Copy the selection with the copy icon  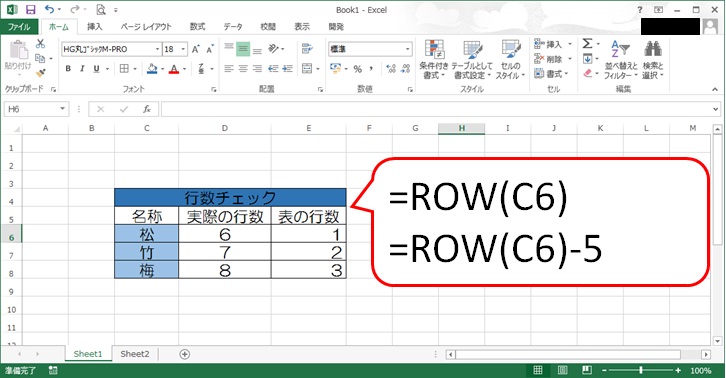pyautogui.click(x=40, y=58)
